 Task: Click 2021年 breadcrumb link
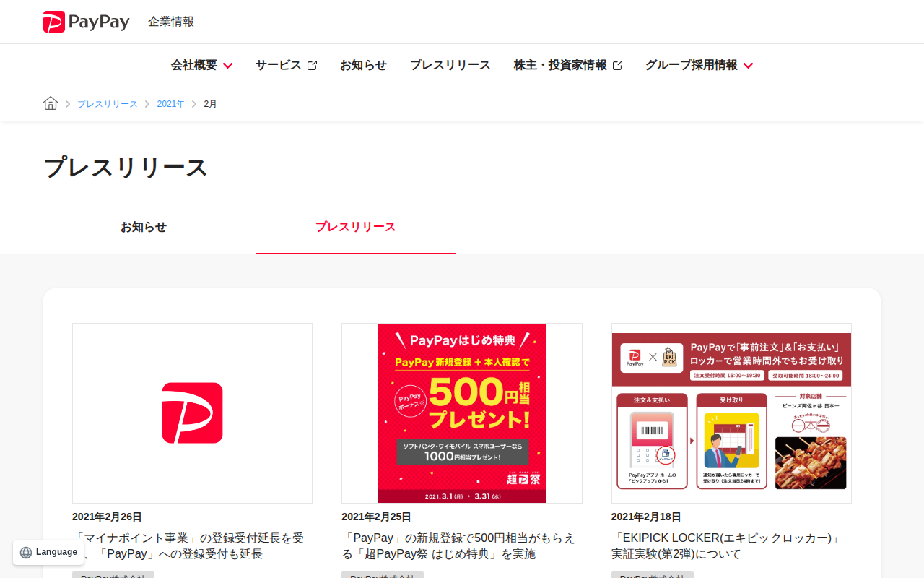(x=171, y=104)
